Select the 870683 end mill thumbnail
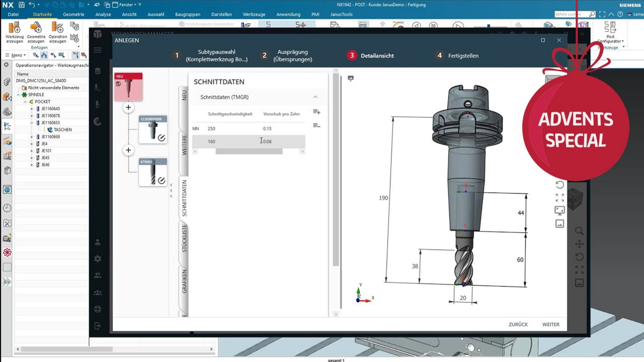 tap(153, 172)
